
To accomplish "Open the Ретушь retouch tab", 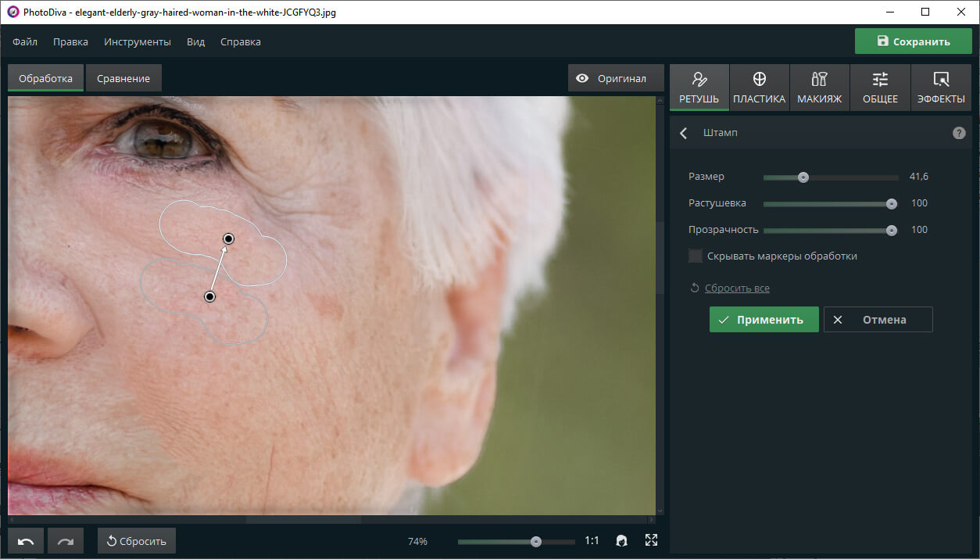I will (x=699, y=88).
